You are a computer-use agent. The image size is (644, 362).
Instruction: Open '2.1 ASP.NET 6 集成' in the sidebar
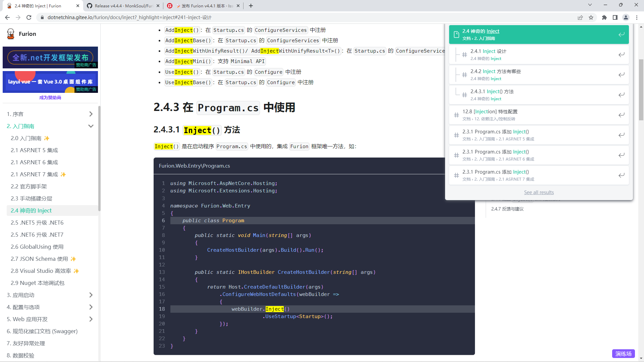(x=34, y=162)
